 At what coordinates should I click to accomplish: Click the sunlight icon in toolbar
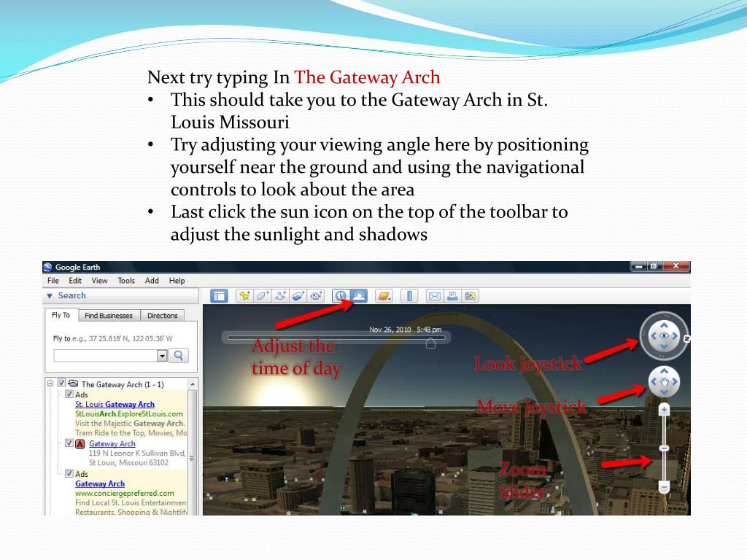click(x=359, y=296)
